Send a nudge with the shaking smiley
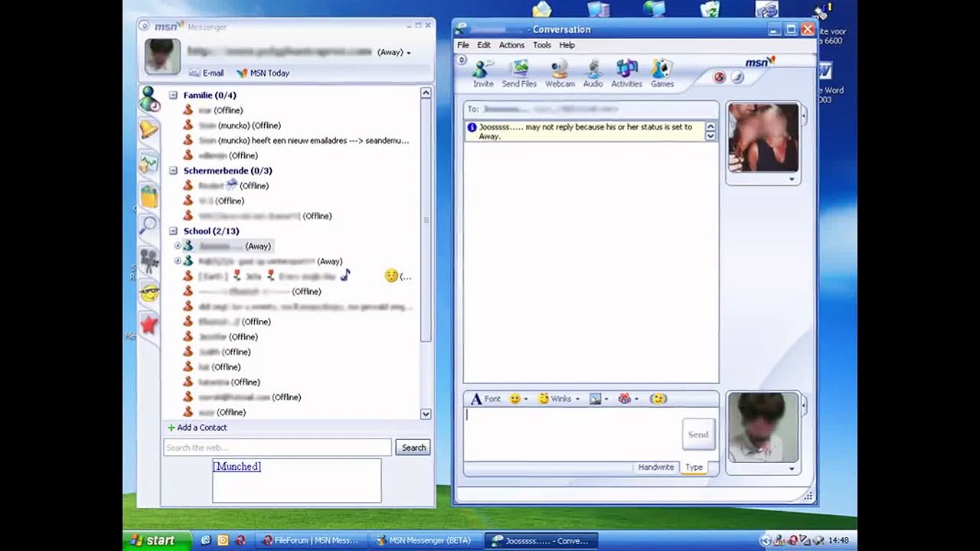 (658, 399)
